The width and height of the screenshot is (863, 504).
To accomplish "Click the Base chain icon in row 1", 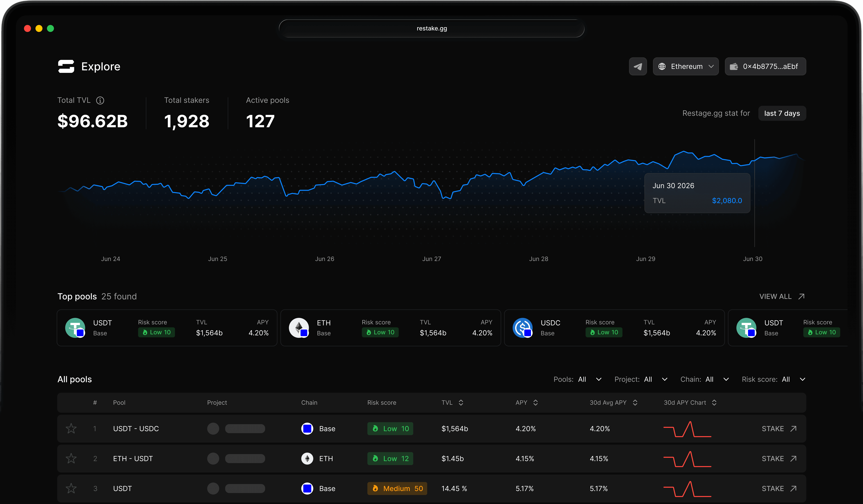I will pos(307,428).
